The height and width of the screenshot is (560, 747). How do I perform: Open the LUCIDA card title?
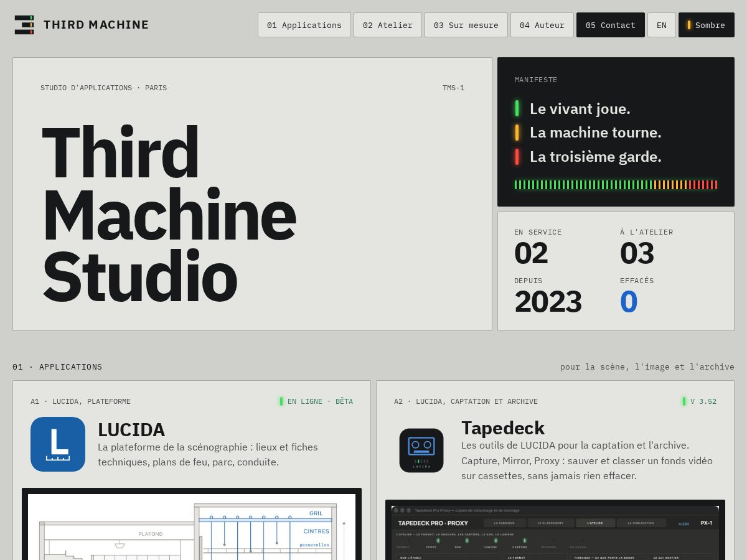(x=131, y=430)
